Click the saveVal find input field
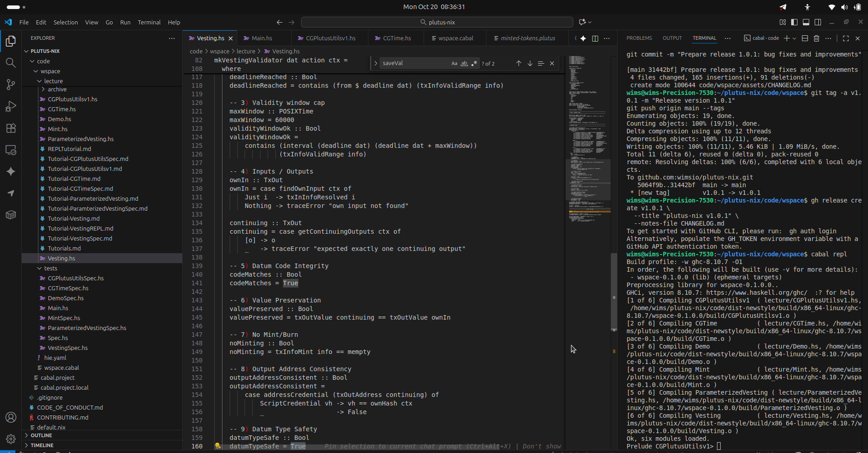 pyautogui.click(x=414, y=64)
